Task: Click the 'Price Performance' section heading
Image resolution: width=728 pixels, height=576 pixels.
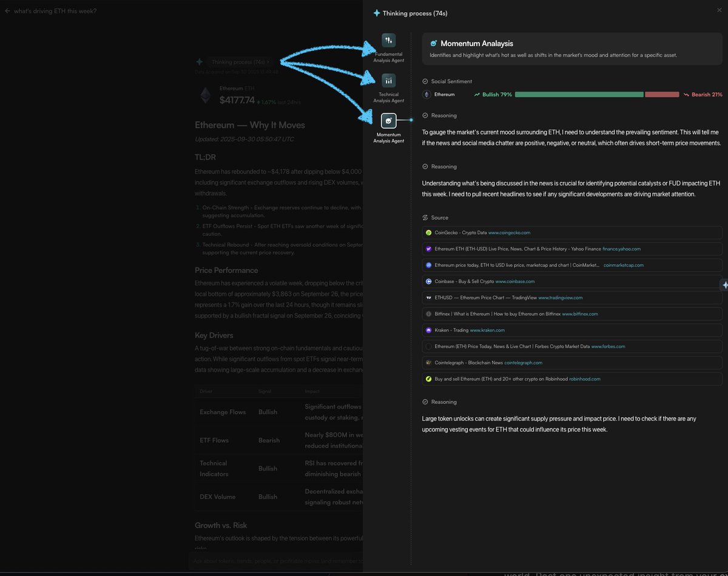Action: pyautogui.click(x=226, y=270)
